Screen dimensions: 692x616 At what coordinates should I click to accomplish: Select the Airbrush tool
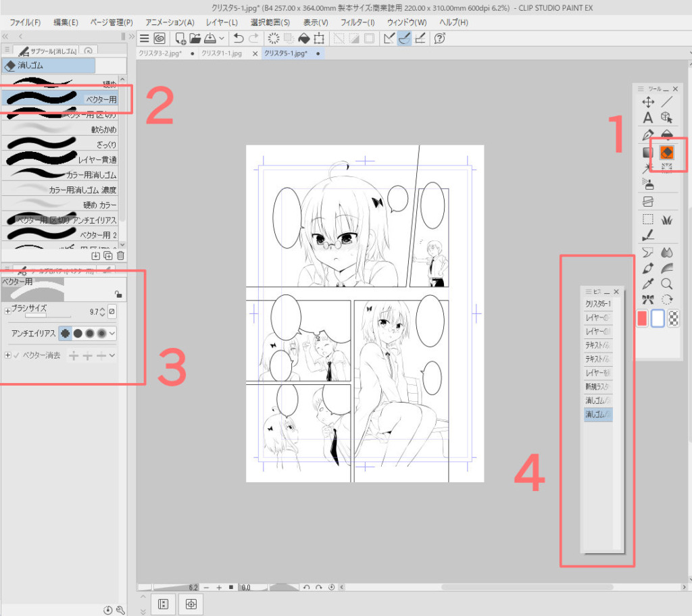click(x=648, y=184)
